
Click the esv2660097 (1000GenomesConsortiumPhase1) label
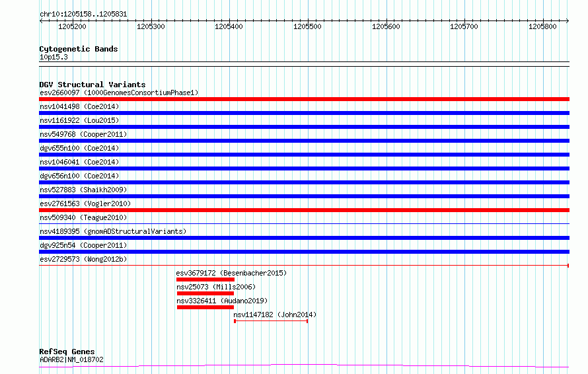[x=119, y=93]
